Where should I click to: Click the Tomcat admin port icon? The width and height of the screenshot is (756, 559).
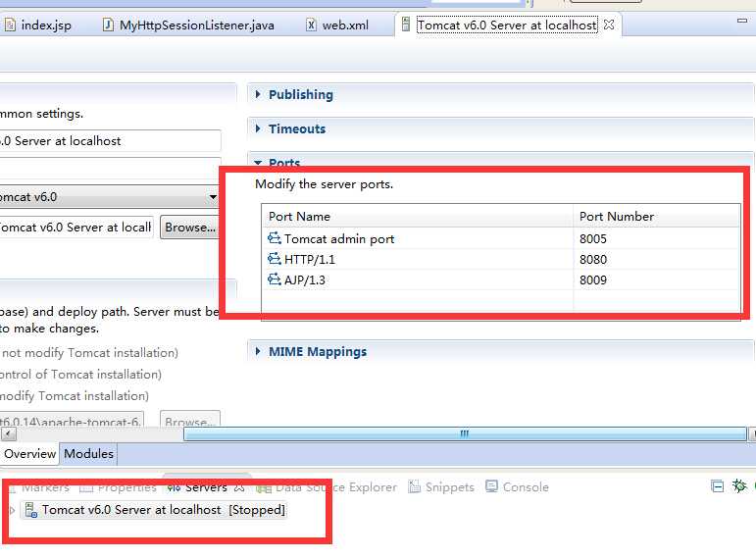(275, 238)
